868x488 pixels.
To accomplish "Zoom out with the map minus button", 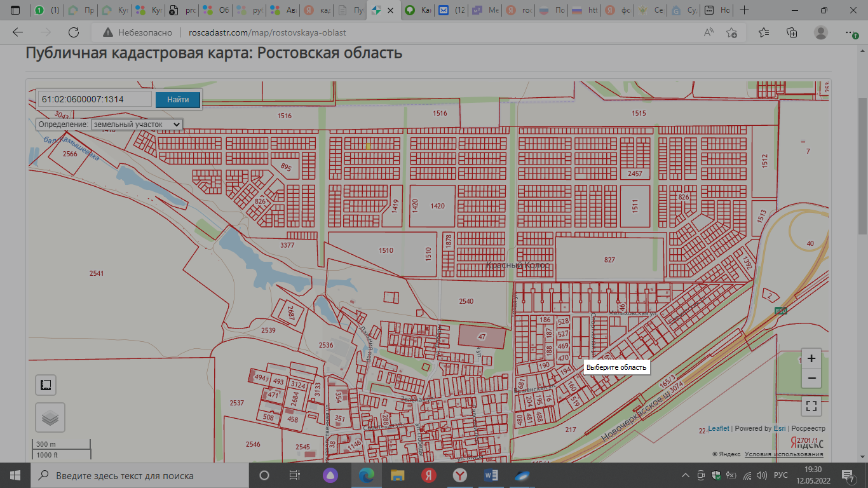I will (811, 379).
